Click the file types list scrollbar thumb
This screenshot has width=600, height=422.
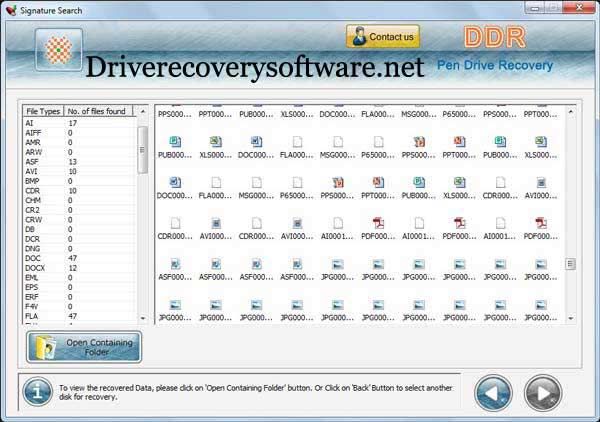click(142, 150)
